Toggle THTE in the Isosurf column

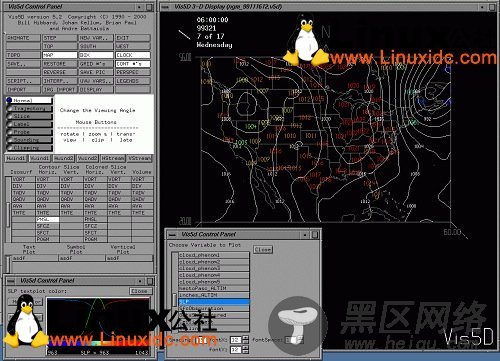coord(23,213)
